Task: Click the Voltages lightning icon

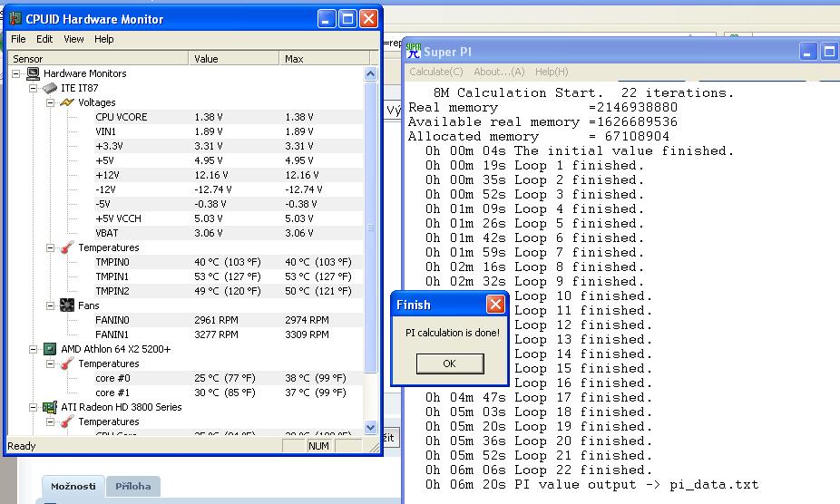Action: point(67,102)
